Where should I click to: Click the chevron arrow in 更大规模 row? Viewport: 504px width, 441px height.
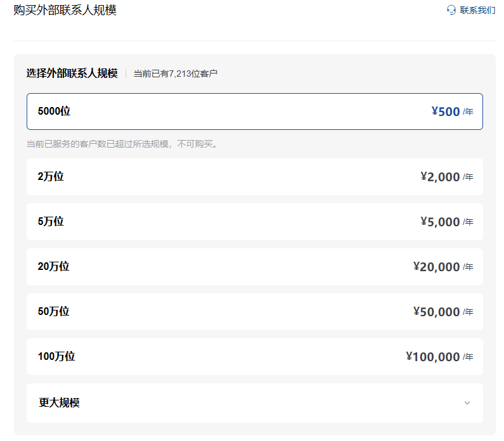click(x=467, y=403)
